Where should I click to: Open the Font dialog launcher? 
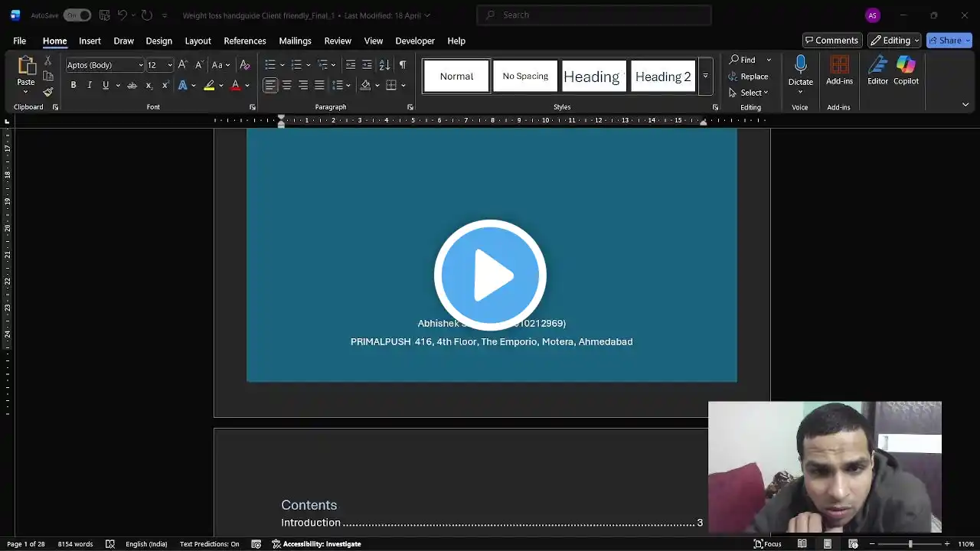coord(253,107)
